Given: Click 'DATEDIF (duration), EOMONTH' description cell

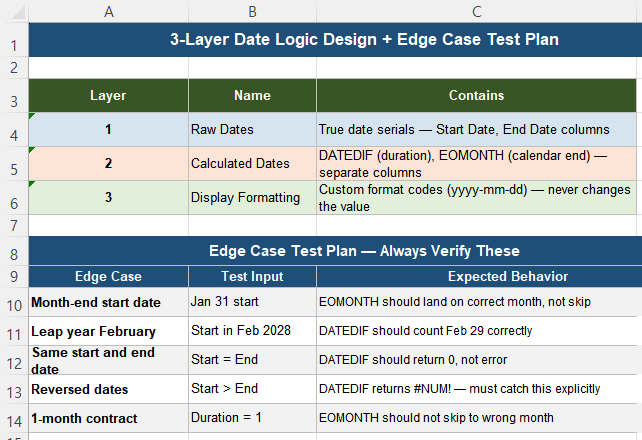Looking at the screenshot, I should 477,163.
